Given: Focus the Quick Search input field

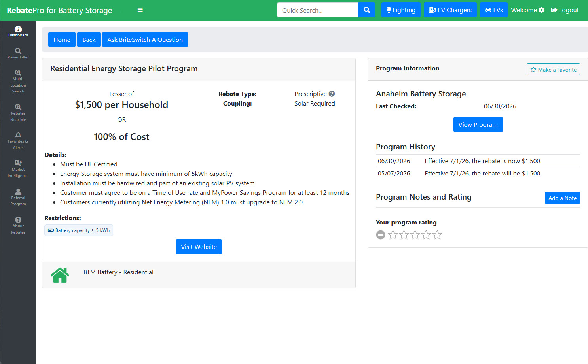Looking at the screenshot, I should pyautogui.click(x=318, y=10).
